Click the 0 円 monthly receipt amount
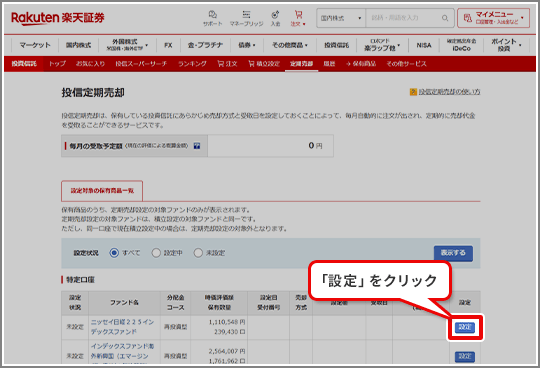 click(315, 146)
